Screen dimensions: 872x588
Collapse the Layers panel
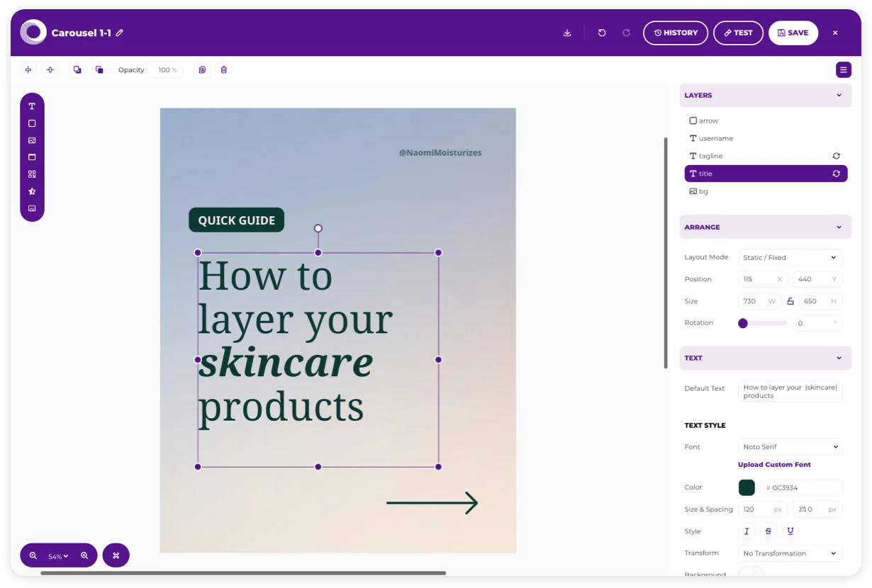point(839,95)
